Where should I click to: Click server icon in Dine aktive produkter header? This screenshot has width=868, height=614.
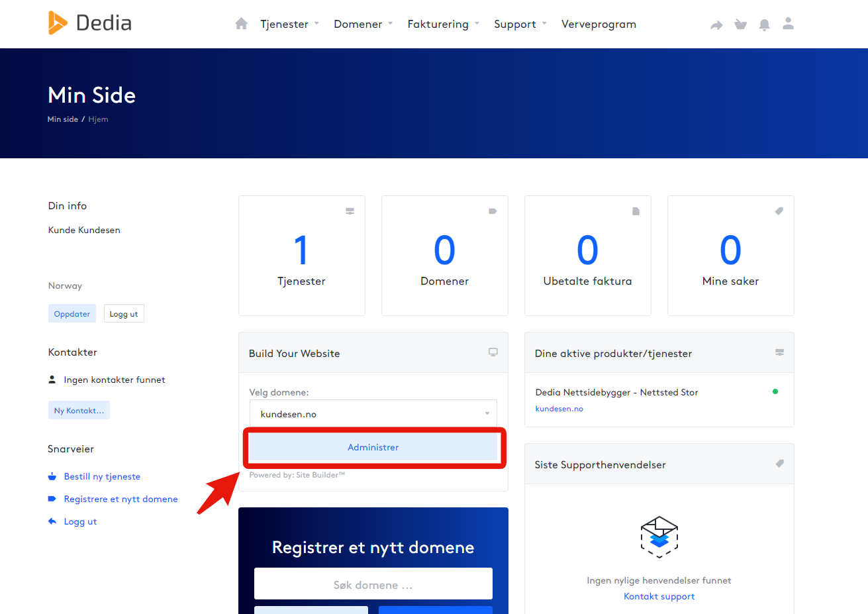(780, 352)
